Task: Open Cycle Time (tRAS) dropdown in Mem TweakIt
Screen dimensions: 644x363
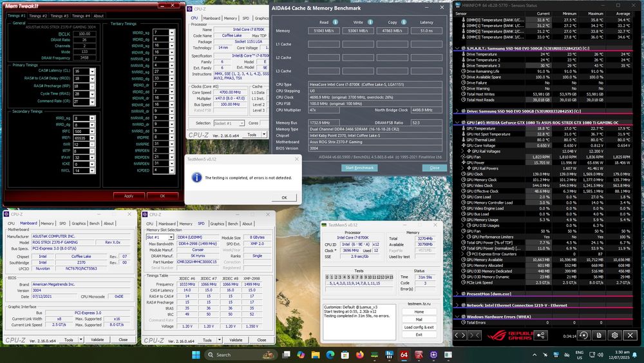Action: (92, 94)
